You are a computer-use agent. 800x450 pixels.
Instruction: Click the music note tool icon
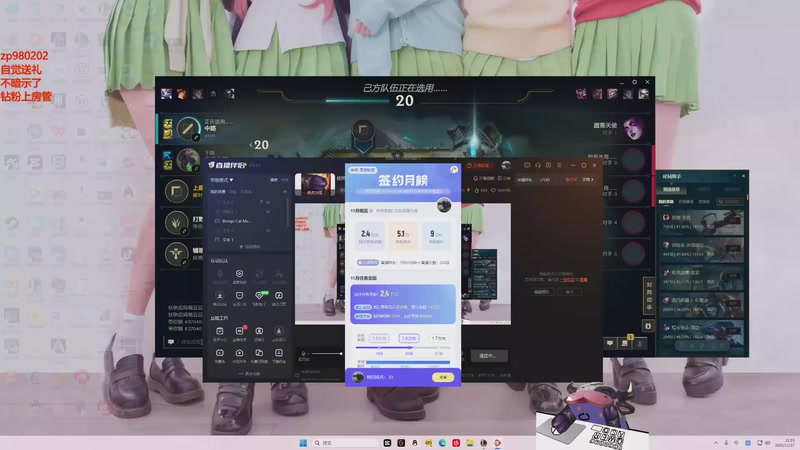[279, 295]
